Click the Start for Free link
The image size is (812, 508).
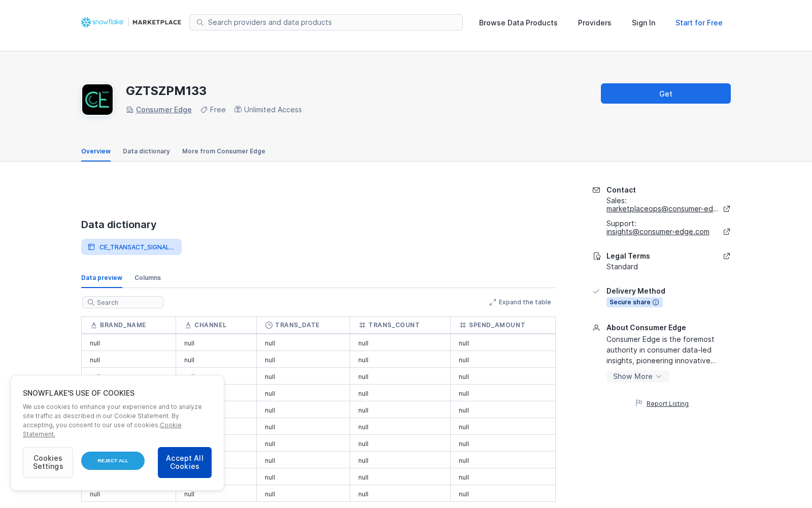(699, 23)
